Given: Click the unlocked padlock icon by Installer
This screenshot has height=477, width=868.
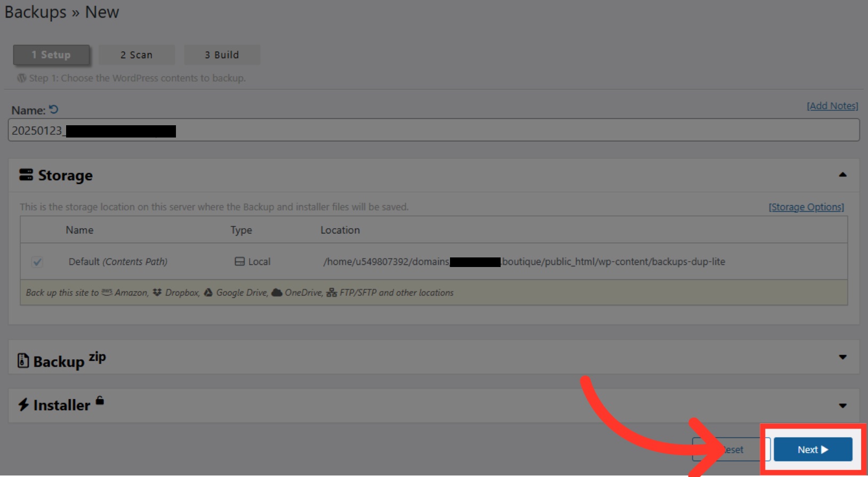Looking at the screenshot, I should (x=100, y=400).
